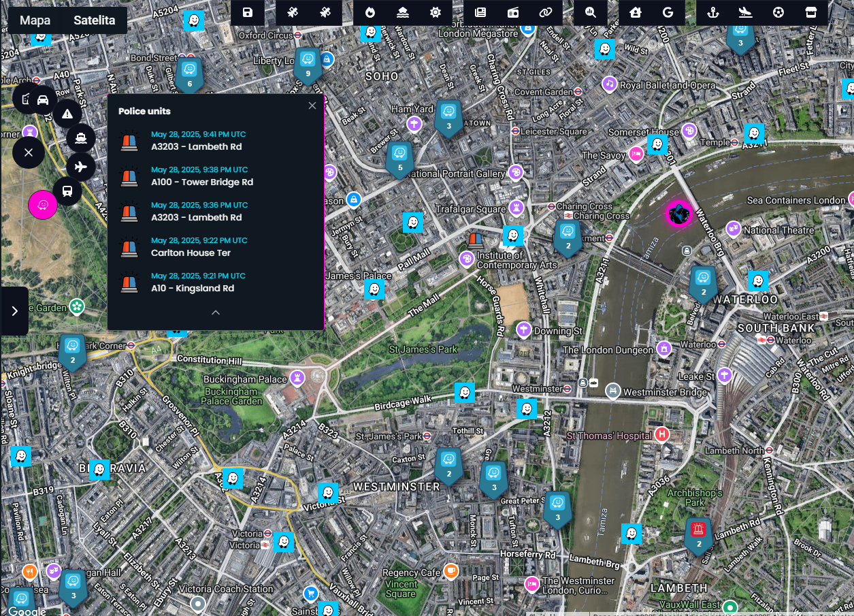Click the car traffic round button
This screenshot has width=854, height=616.
(43, 100)
